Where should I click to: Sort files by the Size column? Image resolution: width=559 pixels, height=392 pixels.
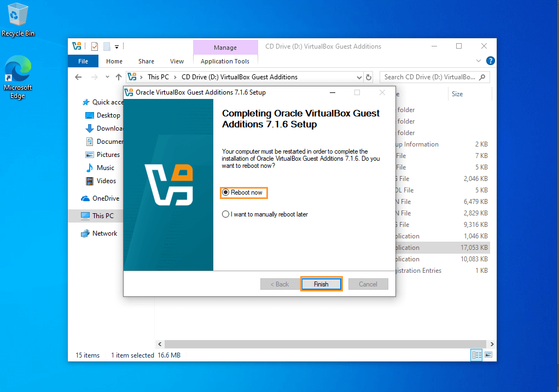[x=457, y=94]
